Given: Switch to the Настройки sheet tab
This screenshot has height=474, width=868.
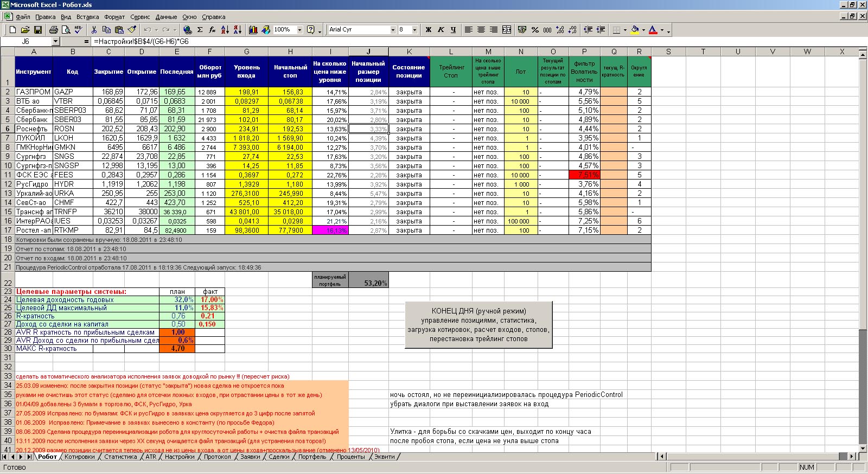Looking at the screenshot, I should pyautogui.click(x=180, y=457).
